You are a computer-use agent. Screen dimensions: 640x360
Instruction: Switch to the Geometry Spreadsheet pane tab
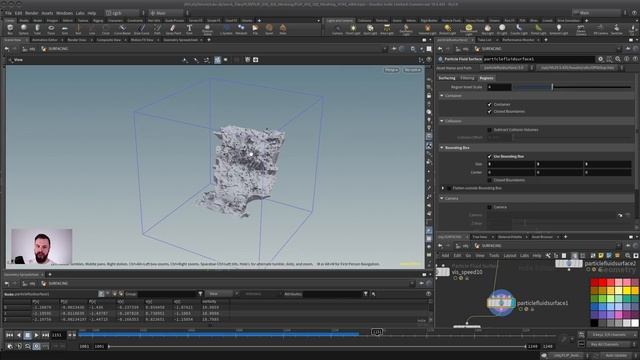[x=180, y=40]
